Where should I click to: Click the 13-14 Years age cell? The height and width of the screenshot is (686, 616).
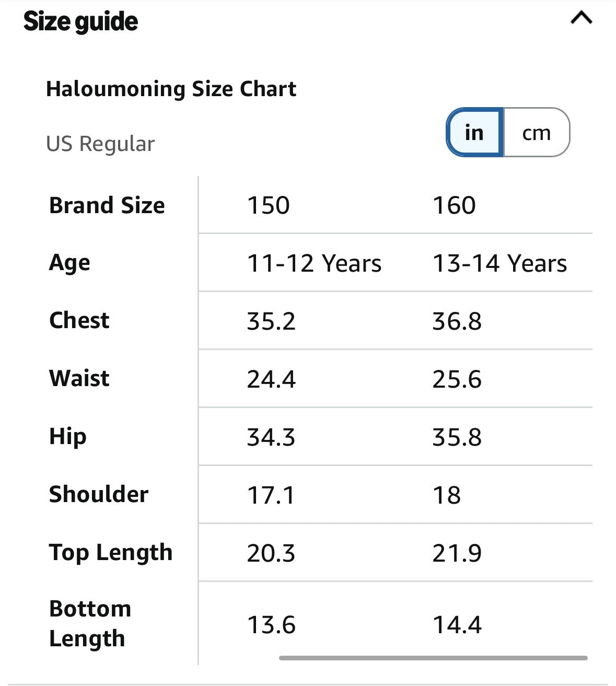(x=499, y=263)
